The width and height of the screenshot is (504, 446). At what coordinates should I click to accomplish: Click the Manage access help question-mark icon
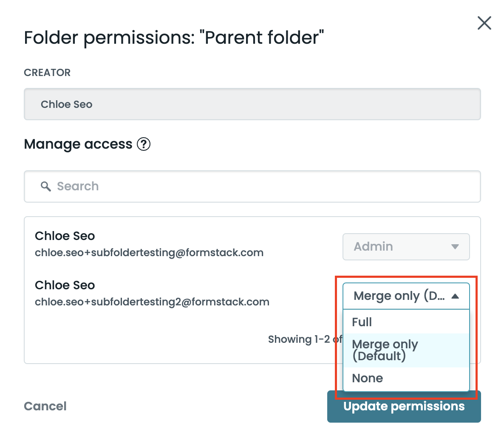[x=144, y=144]
